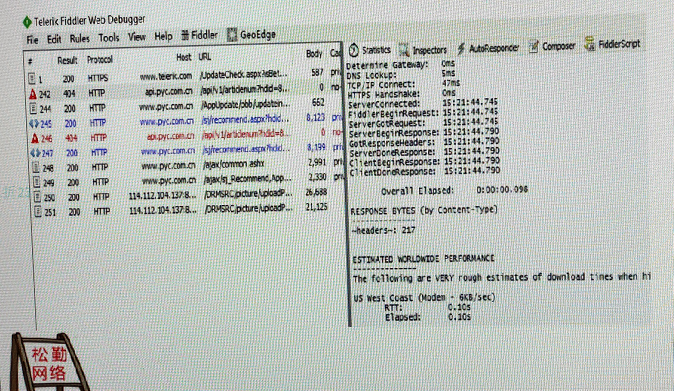Click the Overall Elapsed statistics line
The width and height of the screenshot is (674, 391).
pyautogui.click(x=454, y=190)
